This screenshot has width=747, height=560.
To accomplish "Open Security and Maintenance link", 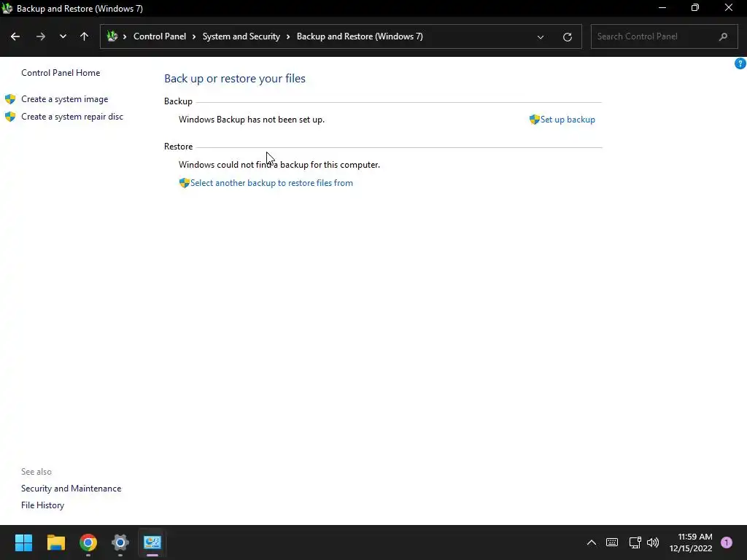I will pos(71,489).
